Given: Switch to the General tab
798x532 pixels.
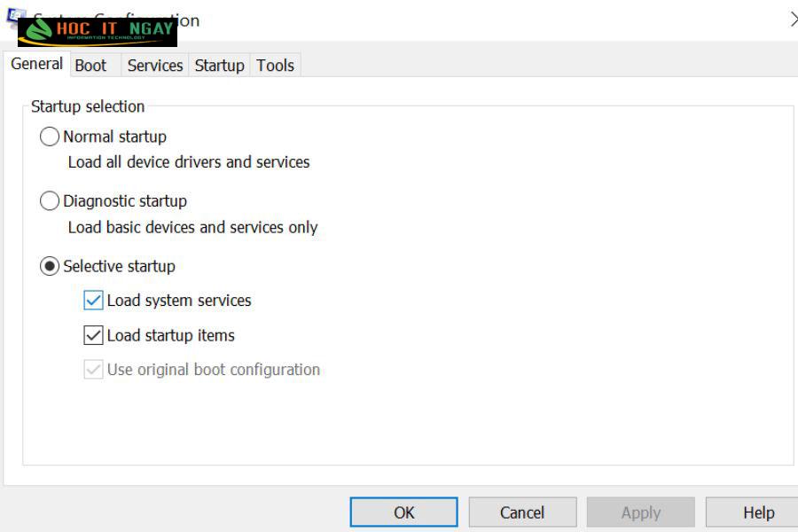Looking at the screenshot, I should click(36, 64).
